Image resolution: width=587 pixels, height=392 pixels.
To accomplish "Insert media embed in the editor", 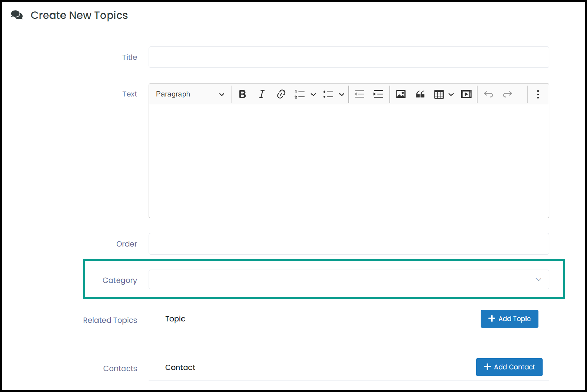I will (466, 94).
